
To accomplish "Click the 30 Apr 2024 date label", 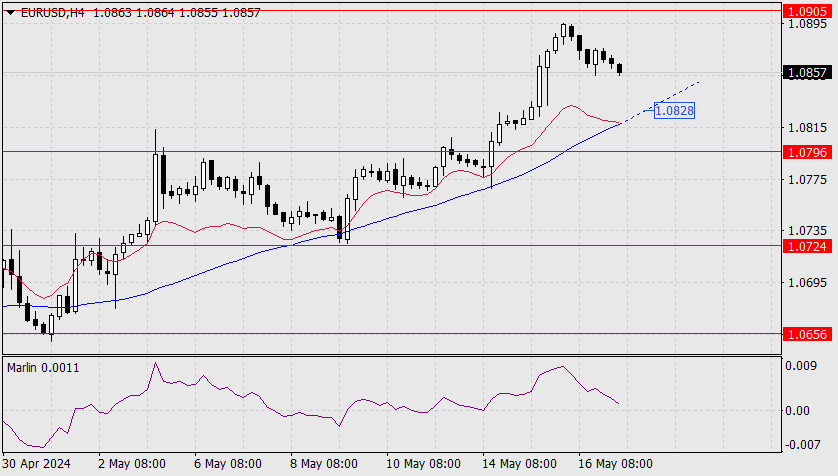I will 36,464.
